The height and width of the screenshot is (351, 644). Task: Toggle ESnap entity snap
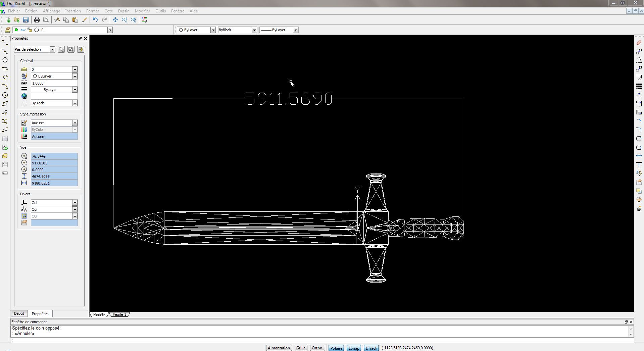(354, 348)
